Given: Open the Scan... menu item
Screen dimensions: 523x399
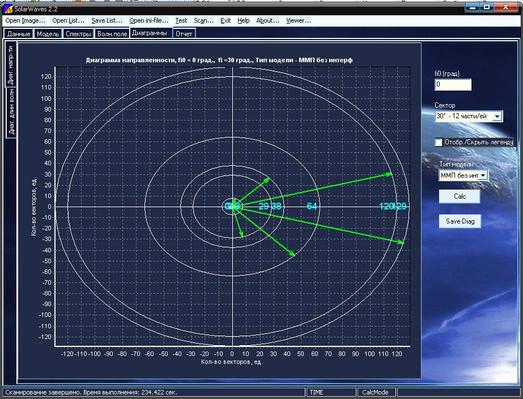Looking at the screenshot, I should 203,21.
